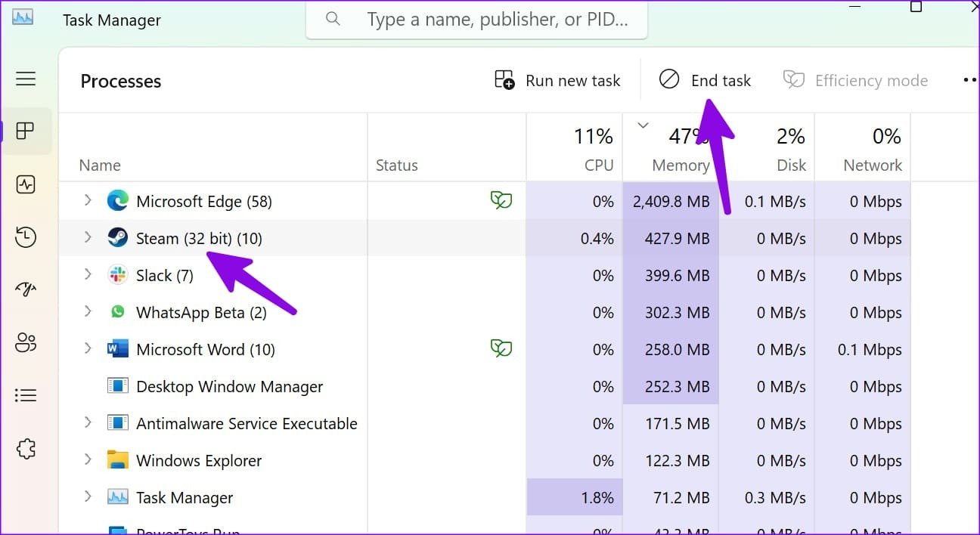Viewport: 980px width, 535px height.
Task: Click the search magnifier icon
Action: point(333,19)
